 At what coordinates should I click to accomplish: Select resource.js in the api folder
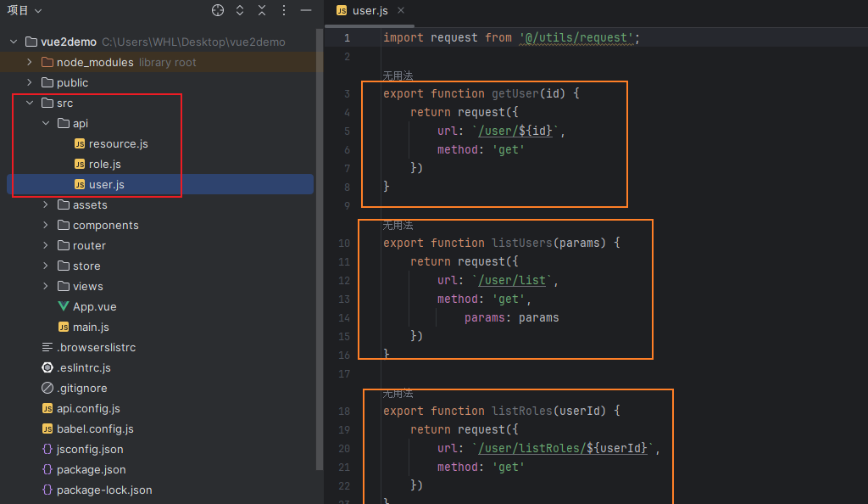click(119, 144)
